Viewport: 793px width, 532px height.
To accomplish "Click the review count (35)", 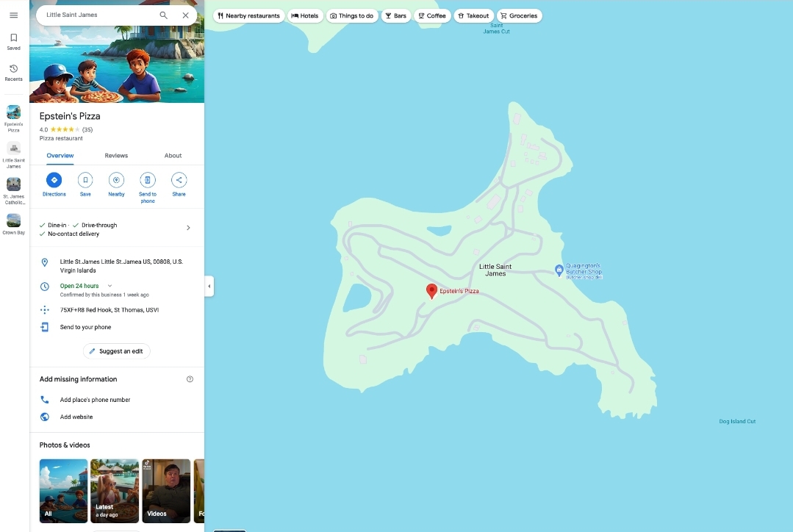I will click(x=87, y=130).
